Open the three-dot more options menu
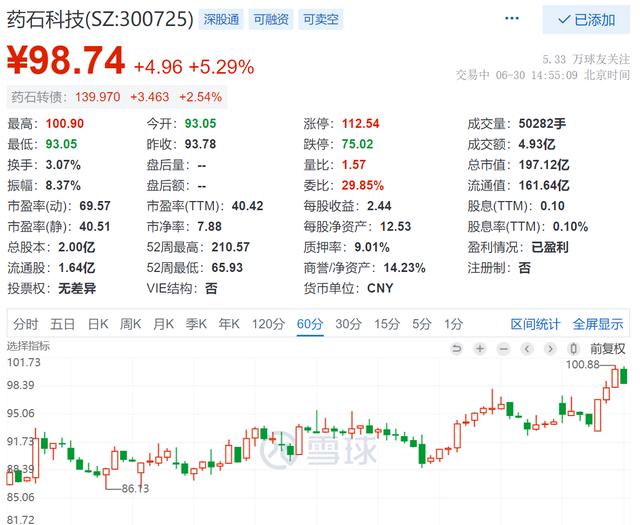 pos(511,18)
